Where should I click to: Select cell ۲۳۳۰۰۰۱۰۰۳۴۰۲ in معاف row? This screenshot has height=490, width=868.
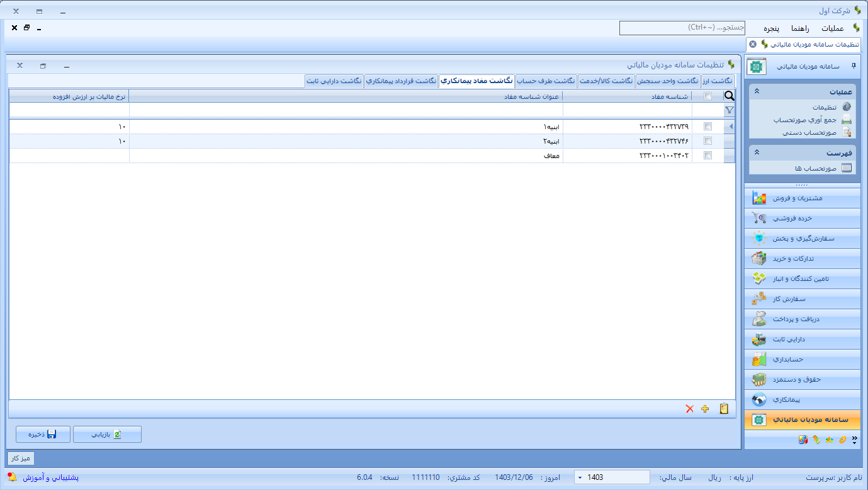[628, 156]
